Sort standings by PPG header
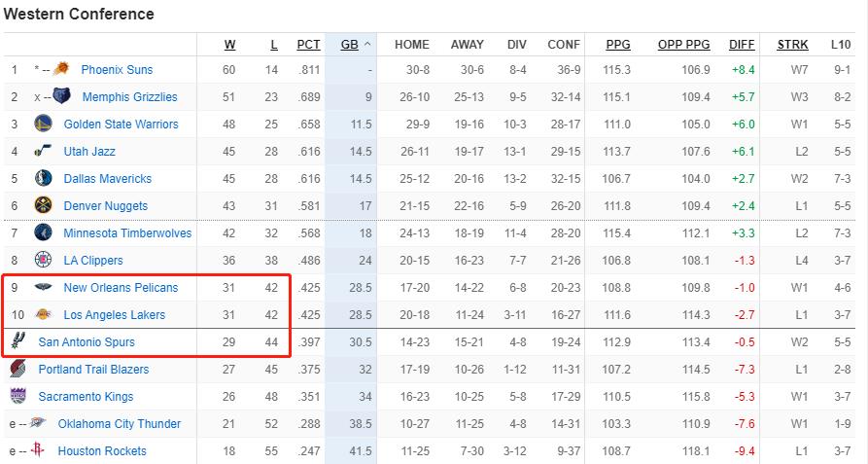 click(618, 44)
